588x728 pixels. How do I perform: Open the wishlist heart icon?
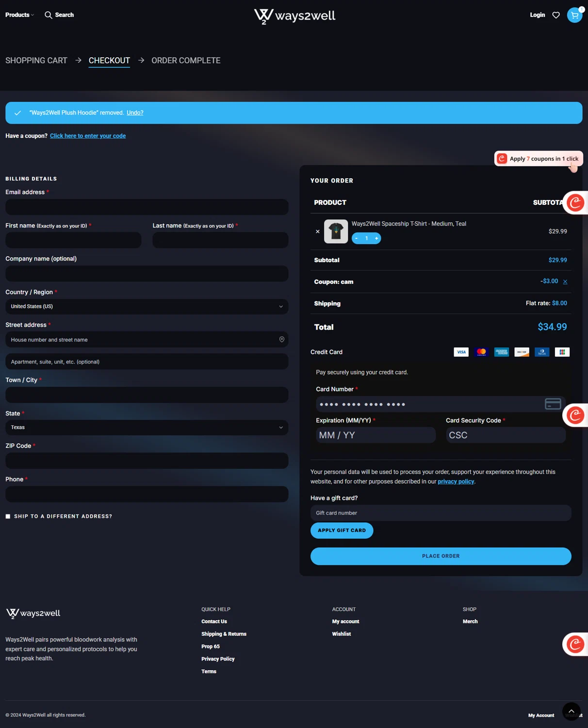click(x=556, y=15)
